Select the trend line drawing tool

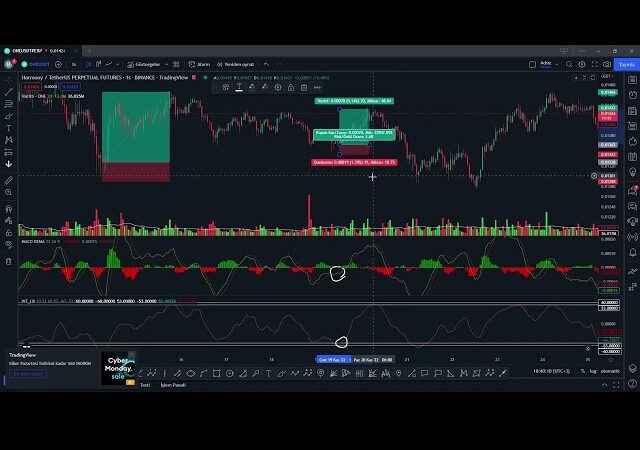click(9, 91)
